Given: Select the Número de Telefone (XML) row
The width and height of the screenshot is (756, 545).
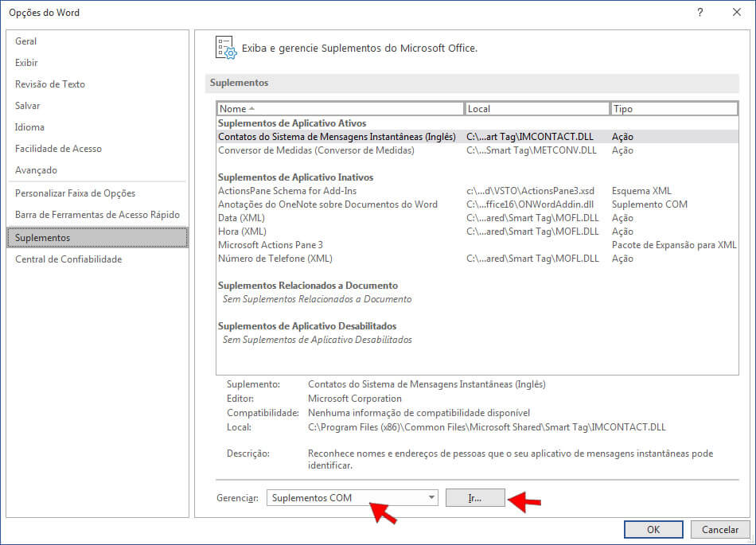Looking at the screenshot, I should click(x=477, y=259).
